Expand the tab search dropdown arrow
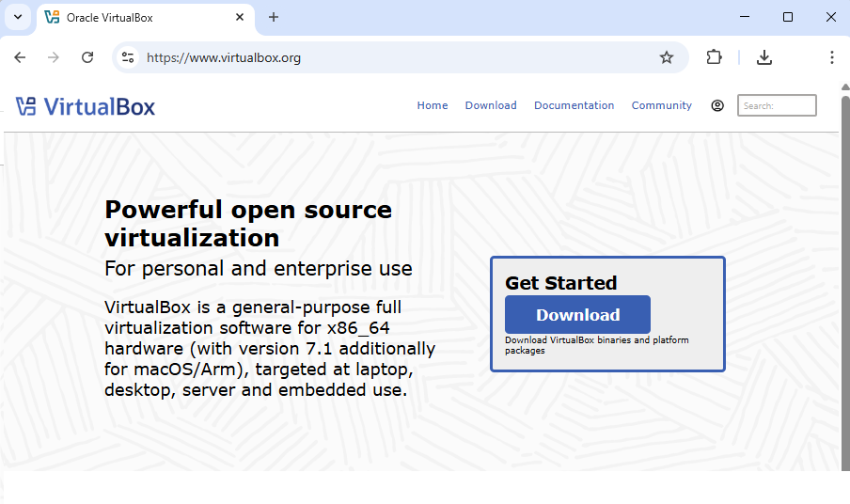This screenshot has width=850, height=504. (x=17, y=17)
